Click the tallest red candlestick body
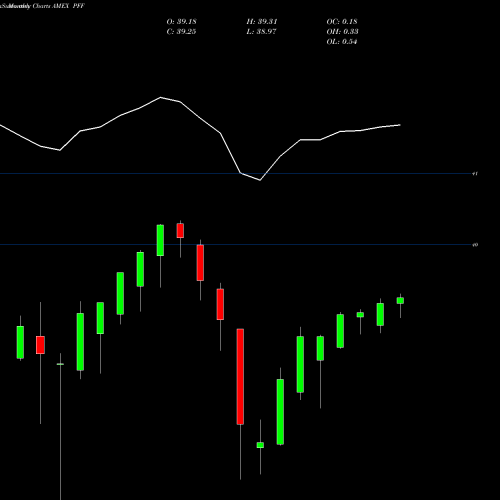Screen dimensions: 500x500 [240, 377]
